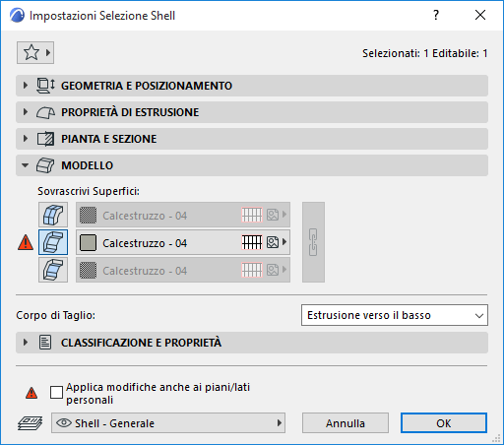This screenshot has height=445, width=504.
Task: Click the arrow at end of active surface row
Action: [x=284, y=242]
